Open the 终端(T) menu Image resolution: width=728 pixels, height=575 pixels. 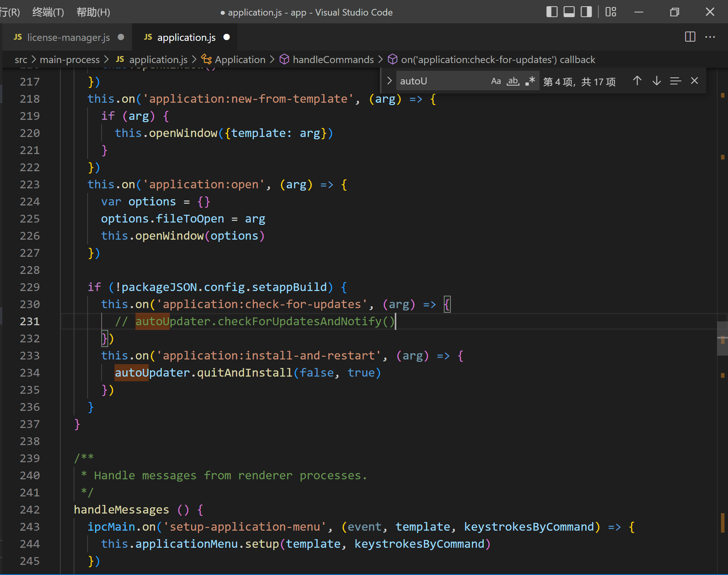point(48,12)
